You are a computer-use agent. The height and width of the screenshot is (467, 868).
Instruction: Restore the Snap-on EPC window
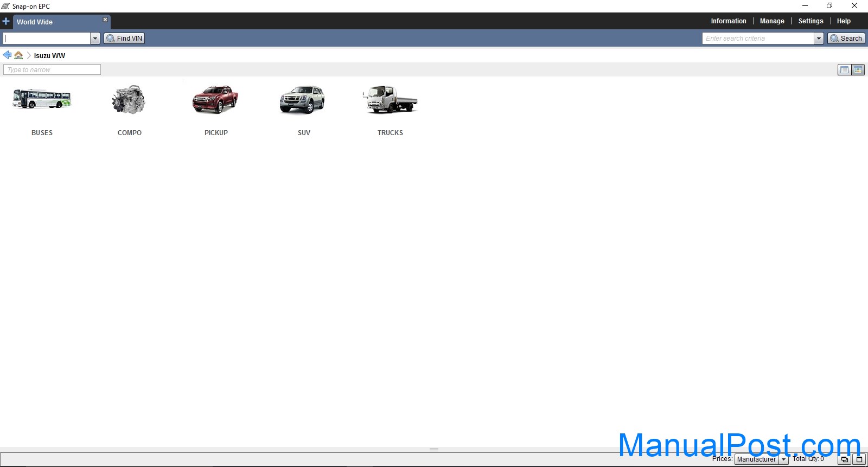829,6
